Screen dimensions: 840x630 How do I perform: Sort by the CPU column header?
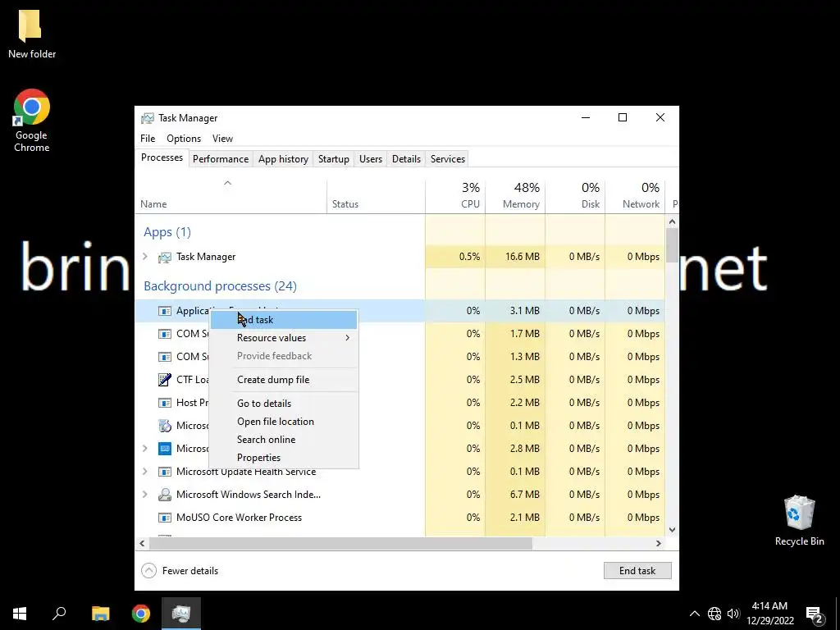tap(455, 196)
